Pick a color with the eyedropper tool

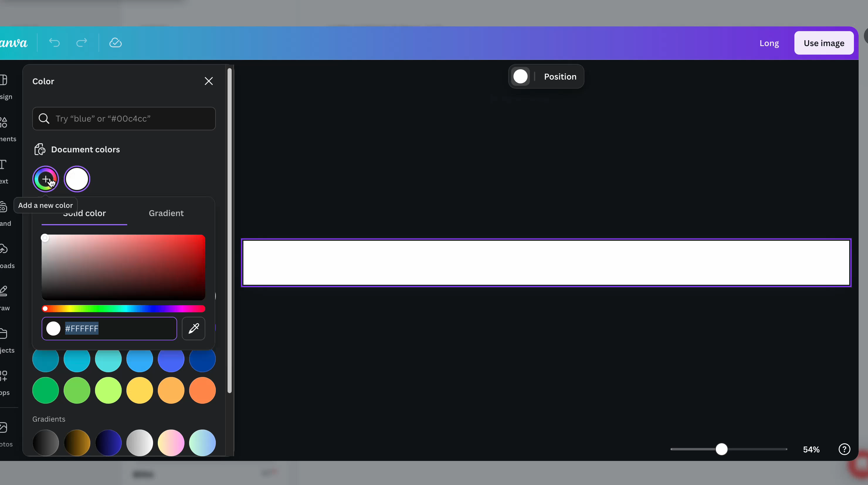[194, 329]
